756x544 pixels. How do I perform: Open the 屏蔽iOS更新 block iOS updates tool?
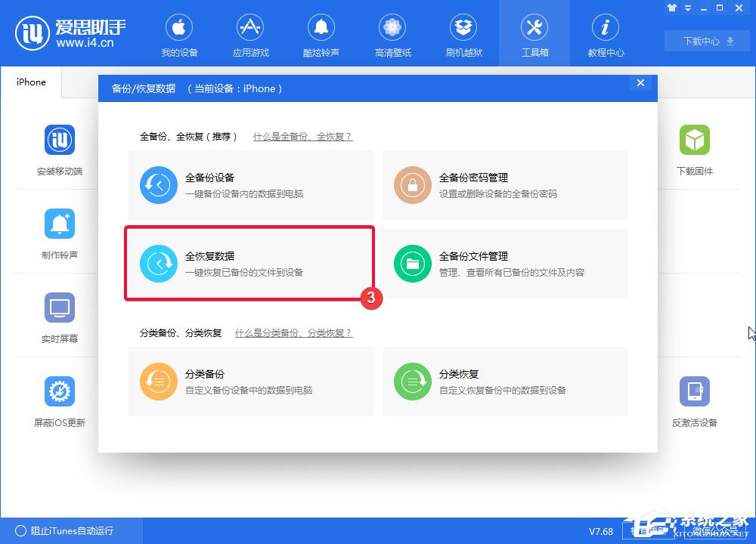coord(59,400)
